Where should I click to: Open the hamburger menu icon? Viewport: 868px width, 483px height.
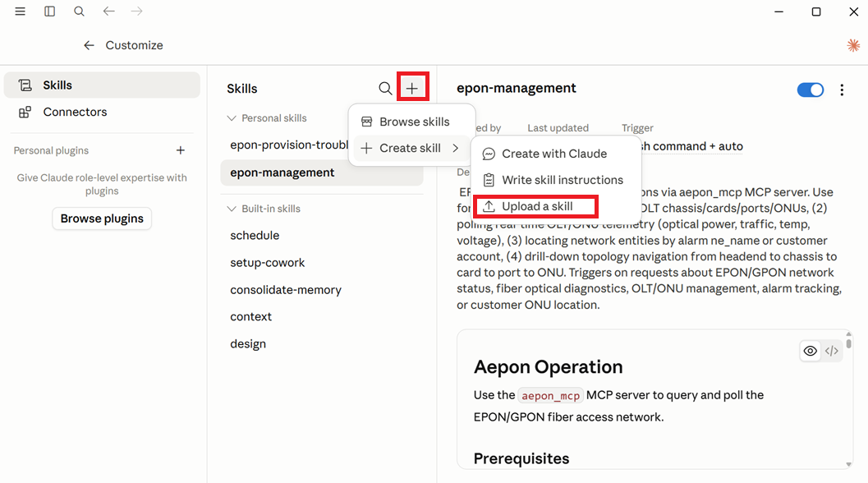pos(20,11)
